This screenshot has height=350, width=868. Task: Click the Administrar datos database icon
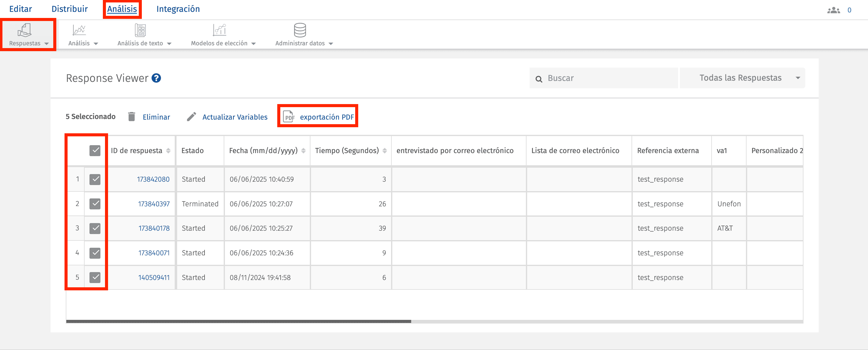pos(299,30)
